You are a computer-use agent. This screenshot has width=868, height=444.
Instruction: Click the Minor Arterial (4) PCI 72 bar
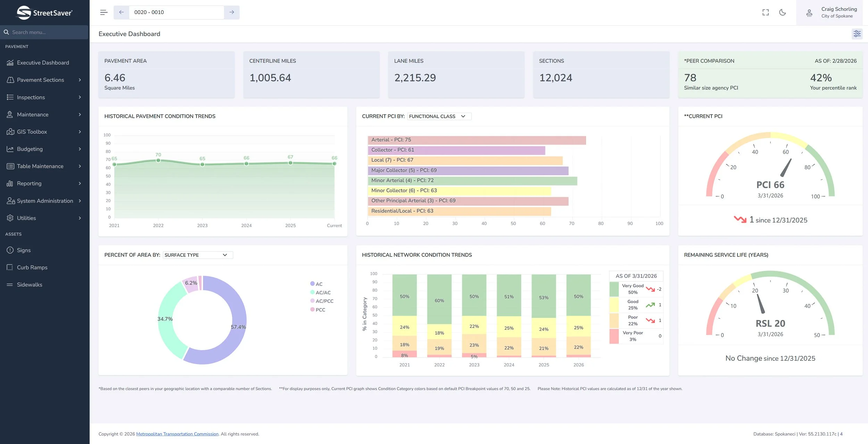(x=473, y=181)
